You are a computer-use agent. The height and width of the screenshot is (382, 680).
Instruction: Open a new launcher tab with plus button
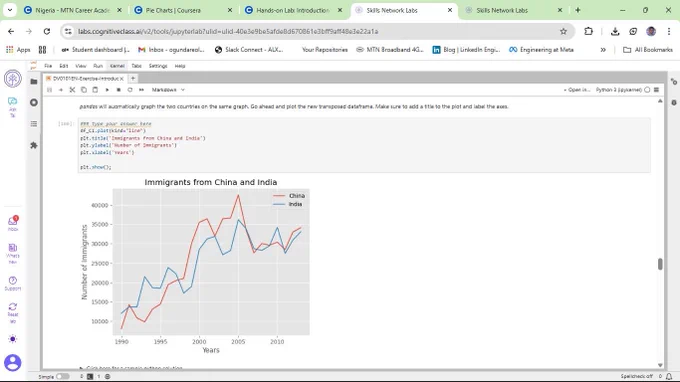tap(133, 78)
